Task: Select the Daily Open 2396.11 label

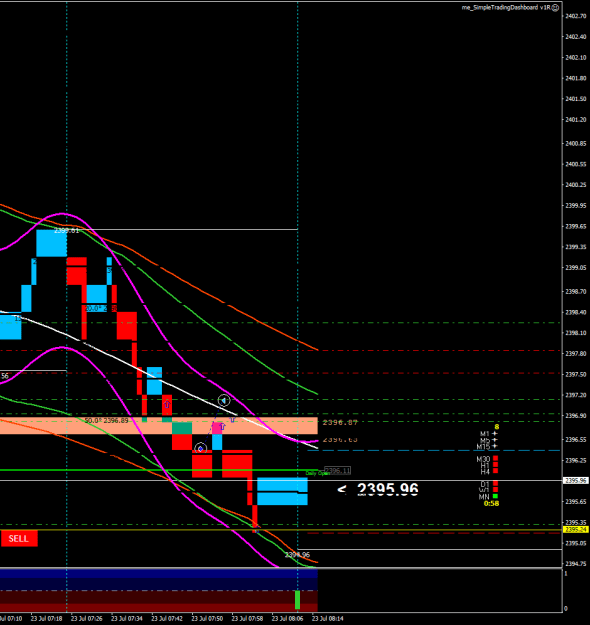Action: pyautogui.click(x=328, y=471)
